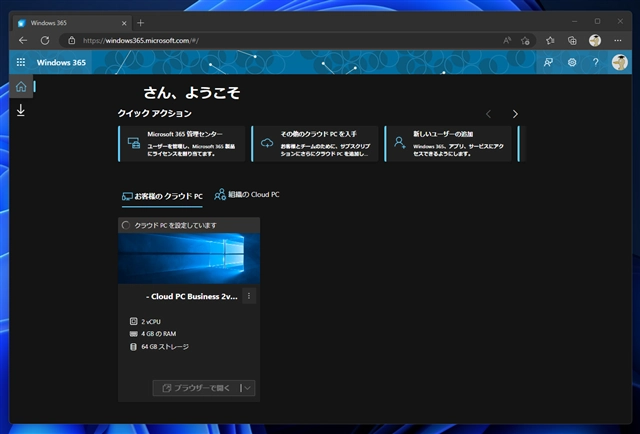Click the 2 vCPU spec text
The width and height of the screenshot is (640, 434).
click(x=151, y=322)
